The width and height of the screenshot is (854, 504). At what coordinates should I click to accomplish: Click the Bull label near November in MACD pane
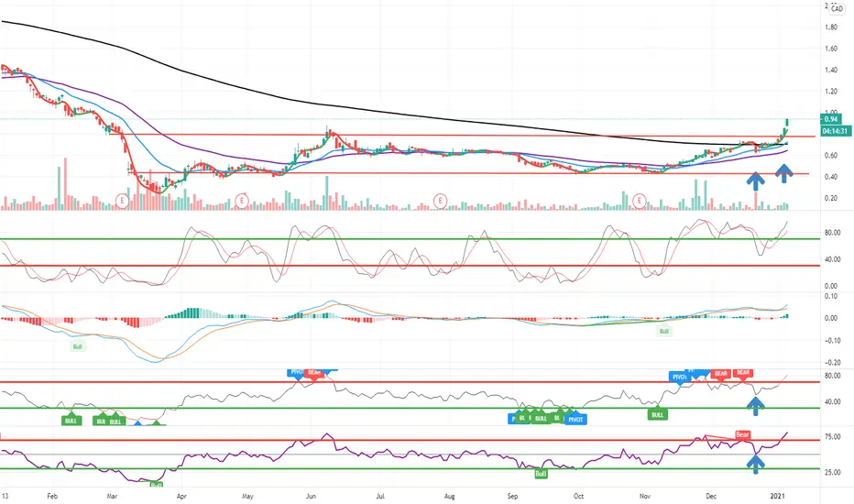[x=664, y=331]
